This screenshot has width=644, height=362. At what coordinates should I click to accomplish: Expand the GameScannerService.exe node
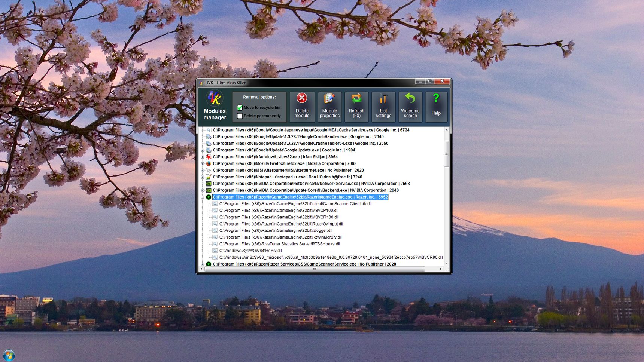pos(203,264)
